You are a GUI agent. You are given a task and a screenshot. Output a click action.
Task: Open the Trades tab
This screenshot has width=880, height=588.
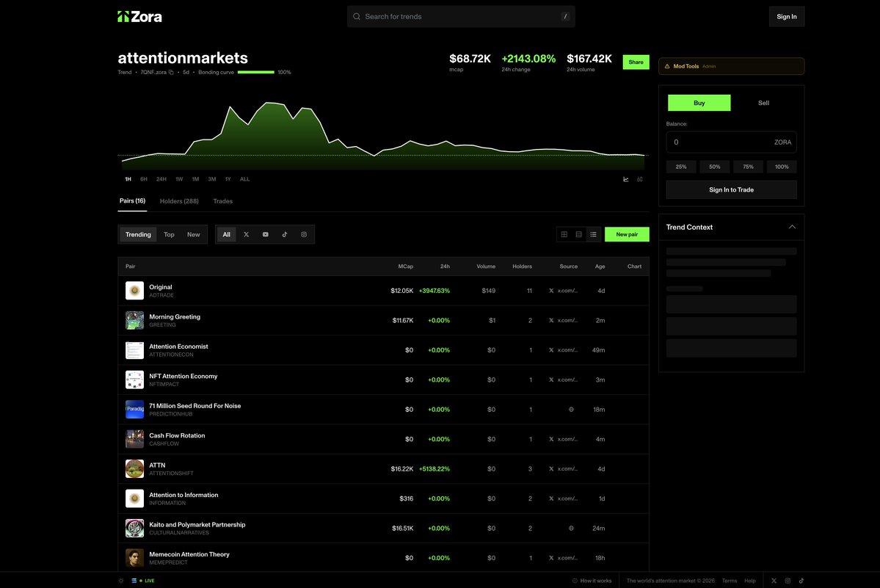click(223, 201)
